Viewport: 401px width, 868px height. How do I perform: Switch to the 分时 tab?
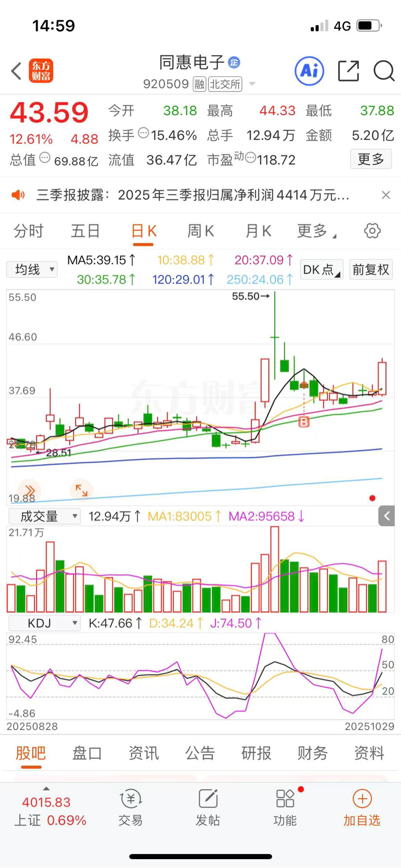pyautogui.click(x=28, y=231)
